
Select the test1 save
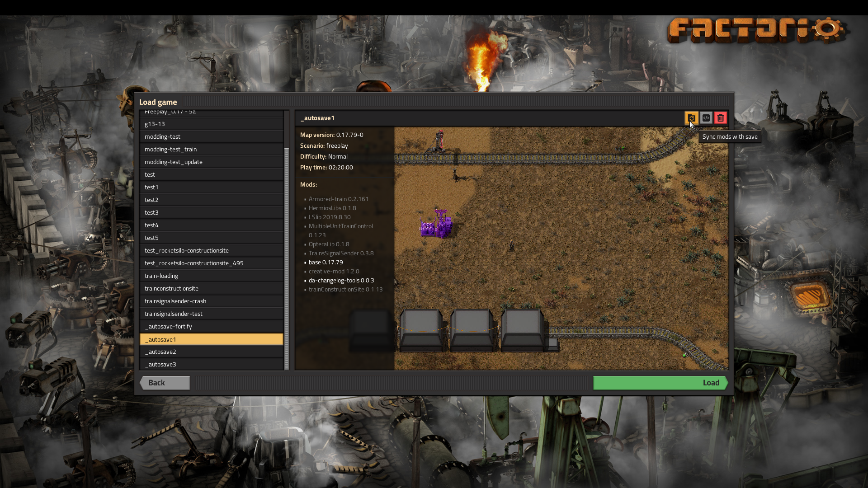point(212,187)
